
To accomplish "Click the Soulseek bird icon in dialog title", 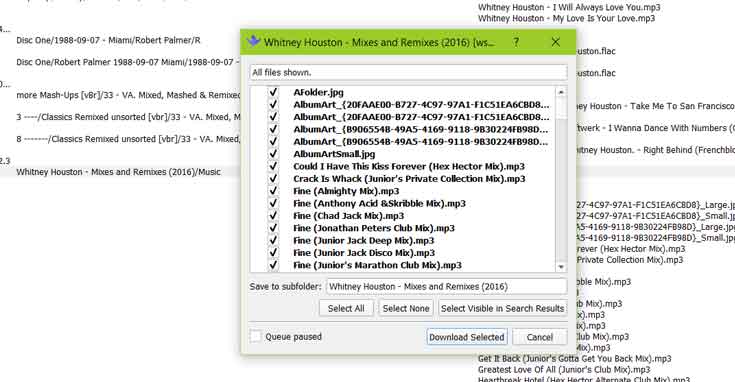I will [254, 41].
